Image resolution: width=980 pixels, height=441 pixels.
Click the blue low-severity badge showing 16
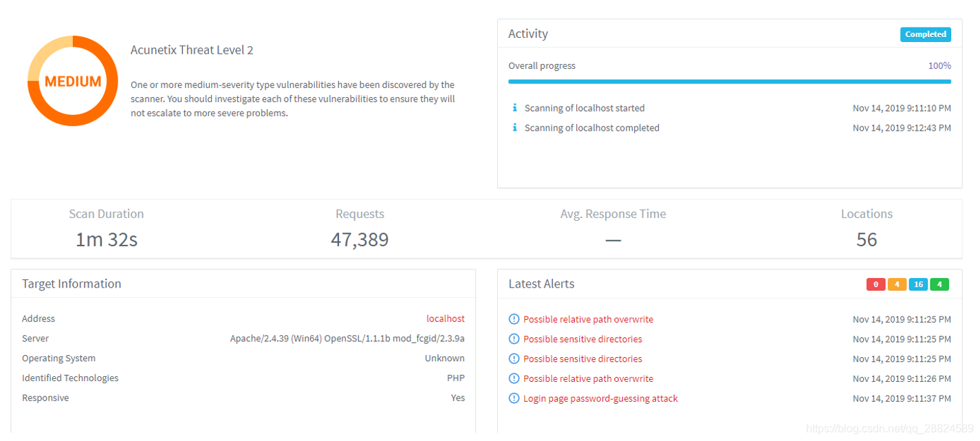coord(918,284)
